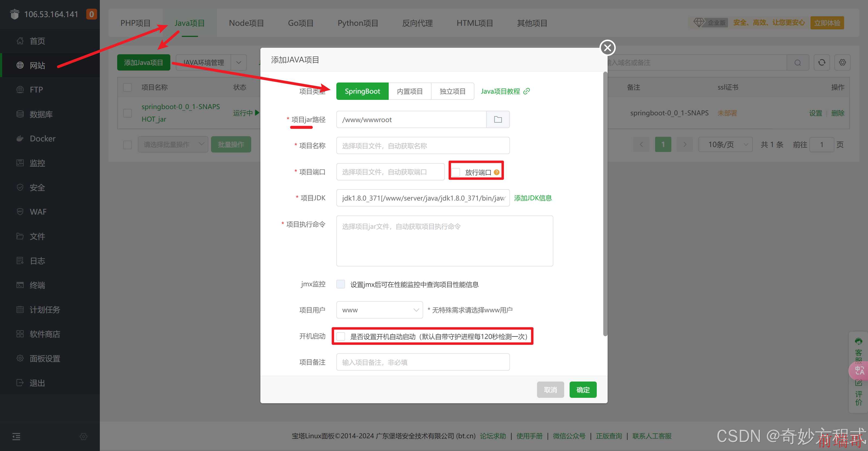Image resolution: width=868 pixels, height=451 pixels.
Task: Click the jar path folder browse icon
Action: click(x=498, y=119)
